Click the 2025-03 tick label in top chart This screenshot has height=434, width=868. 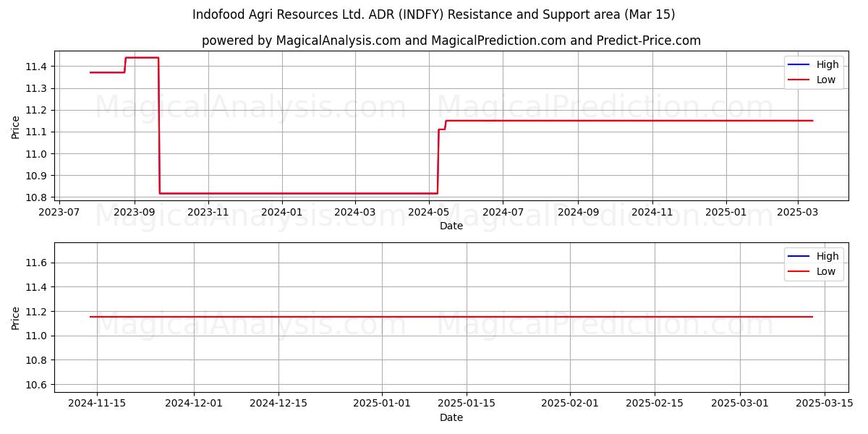click(798, 213)
